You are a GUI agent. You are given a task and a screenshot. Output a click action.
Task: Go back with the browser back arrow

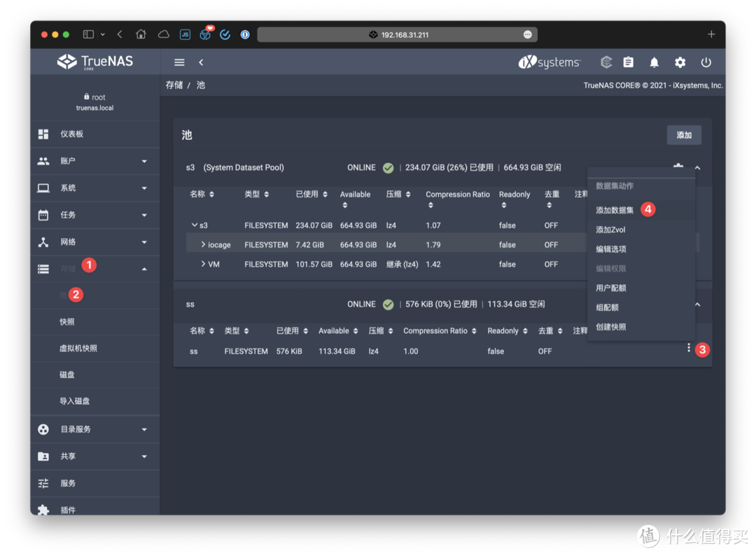tap(120, 34)
